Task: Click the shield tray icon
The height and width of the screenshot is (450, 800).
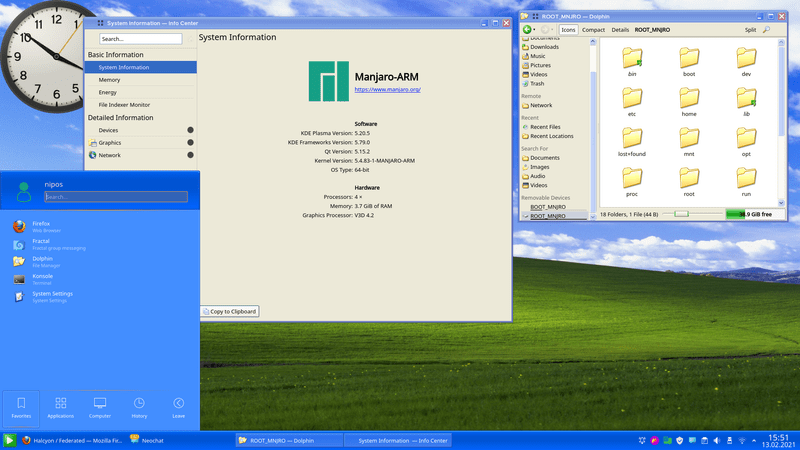Action: tap(680, 440)
